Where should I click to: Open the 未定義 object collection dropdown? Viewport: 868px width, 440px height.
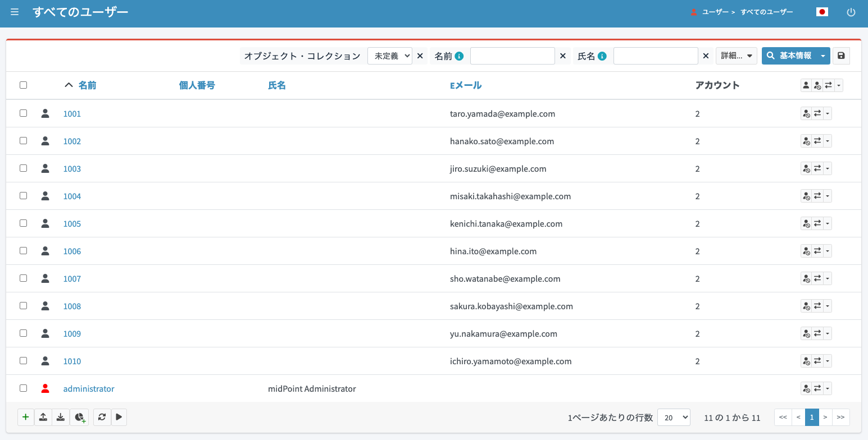pyautogui.click(x=390, y=56)
